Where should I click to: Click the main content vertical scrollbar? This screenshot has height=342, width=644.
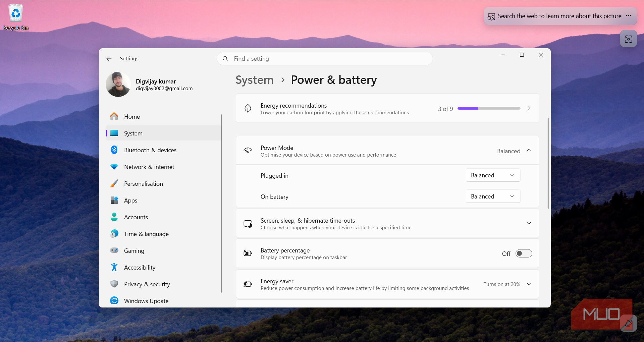coord(548,163)
